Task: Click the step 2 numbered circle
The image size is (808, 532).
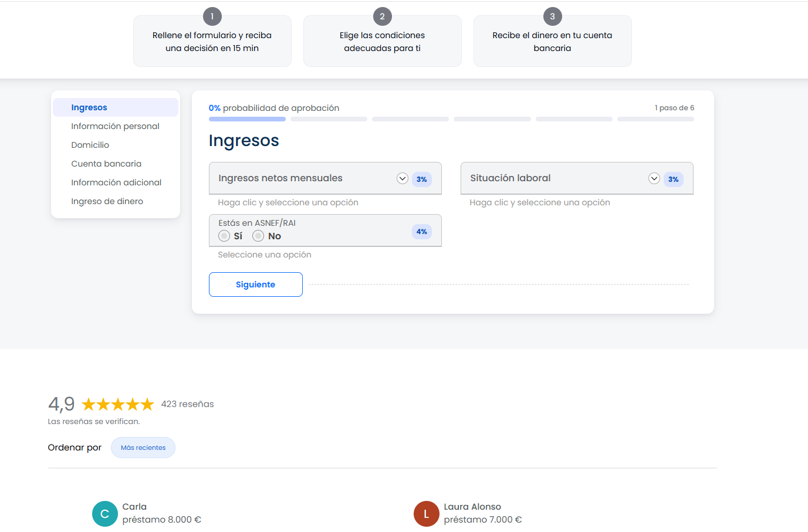Action: [382, 16]
